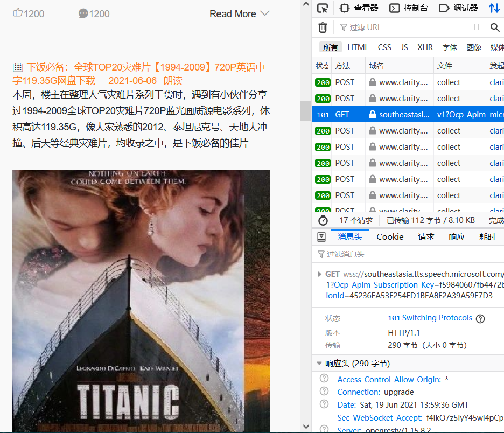Click the '已传输 112 字节 / 8.10 KB' status entry
504x433 pixels.
(x=431, y=220)
